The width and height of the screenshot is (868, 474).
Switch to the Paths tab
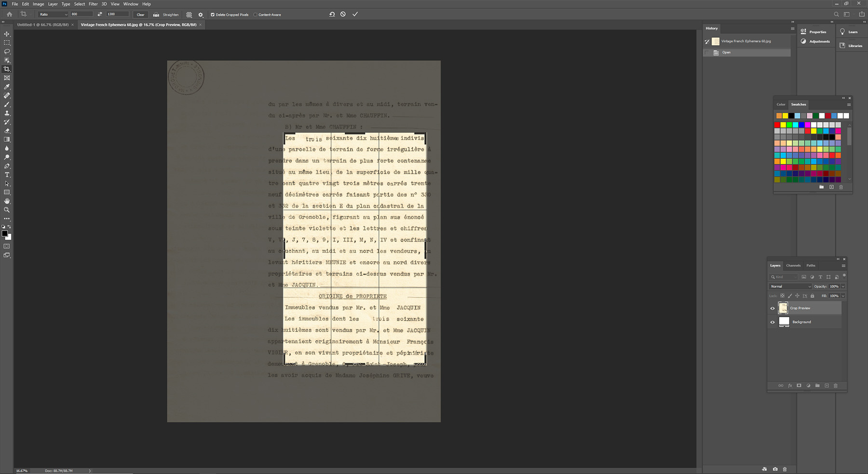click(811, 266)
